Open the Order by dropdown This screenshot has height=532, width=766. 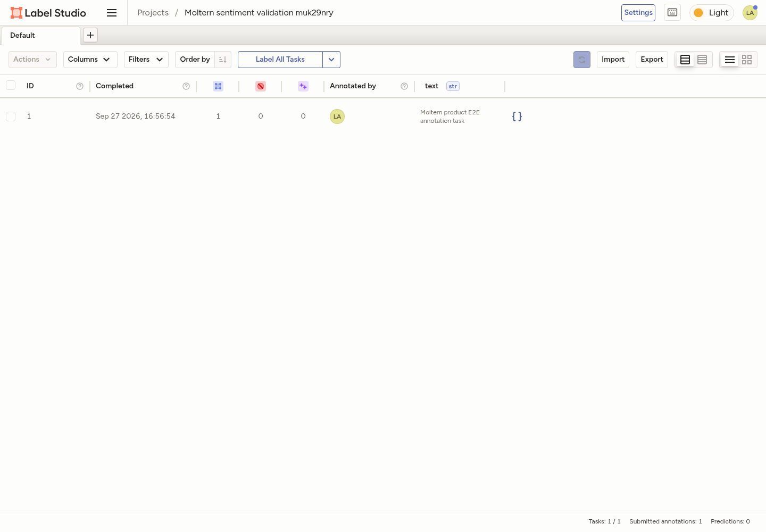(195, 60)
